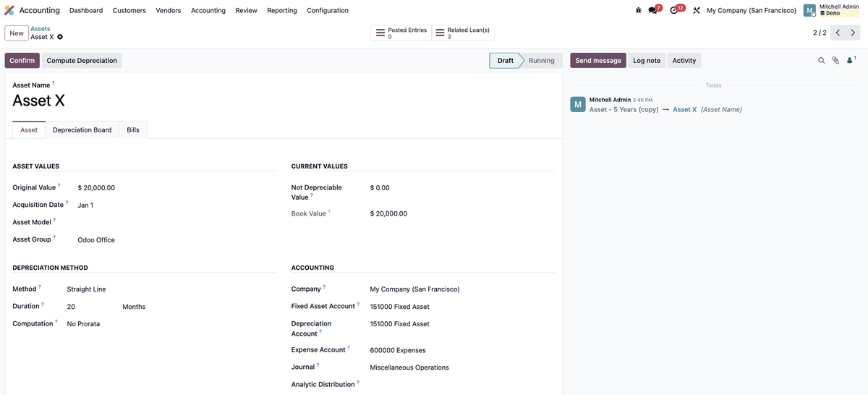The image size is (868, 395).
Task: Open the Dashboard menu
Action: point(86,10)
